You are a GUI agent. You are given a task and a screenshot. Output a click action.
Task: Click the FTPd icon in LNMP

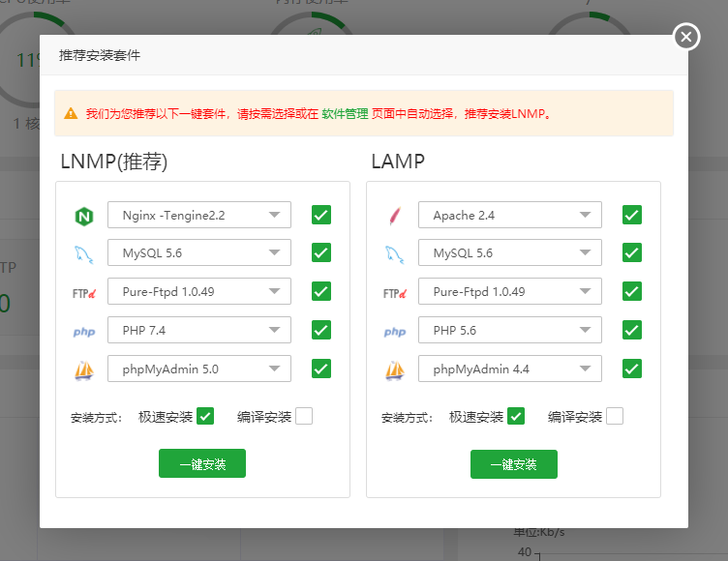tap(84, 293)
